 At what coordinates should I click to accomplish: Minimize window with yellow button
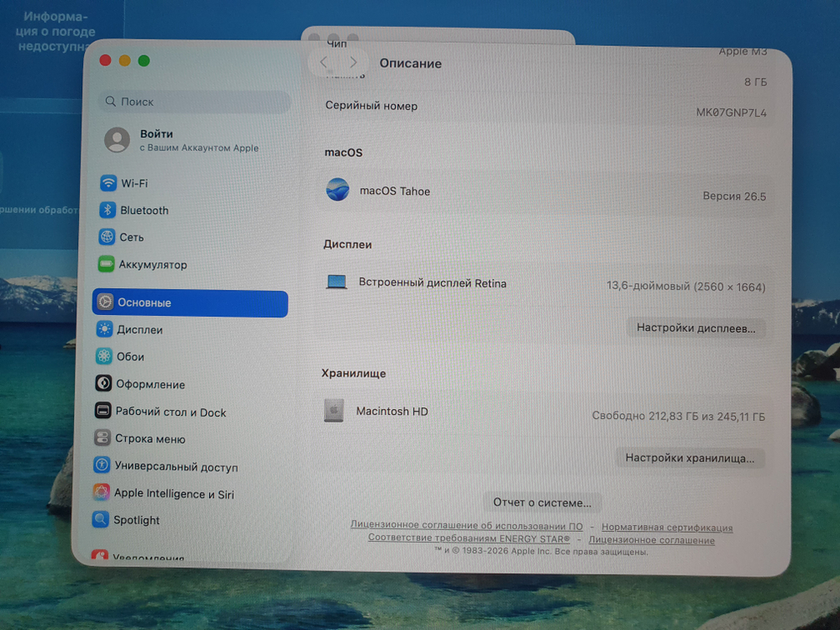point(125,60)
